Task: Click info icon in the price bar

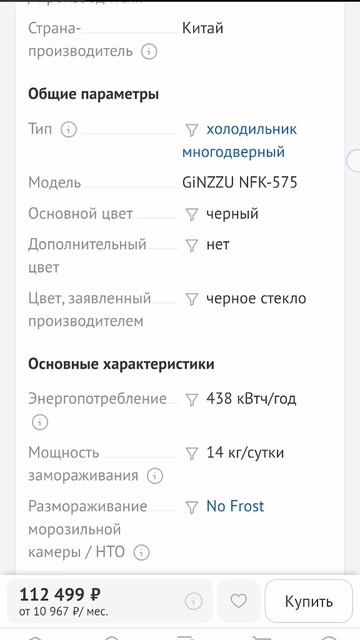Action: (193, 601)
